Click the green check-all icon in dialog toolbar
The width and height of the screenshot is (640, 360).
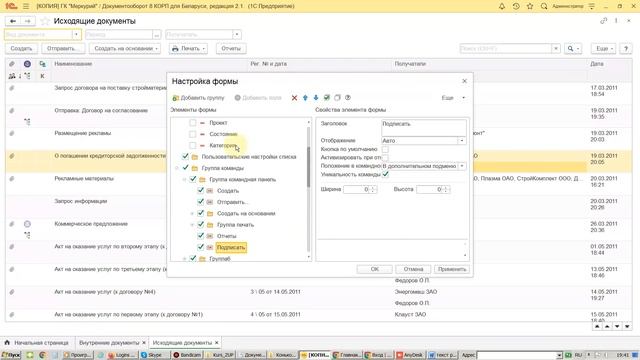(327, 98)
